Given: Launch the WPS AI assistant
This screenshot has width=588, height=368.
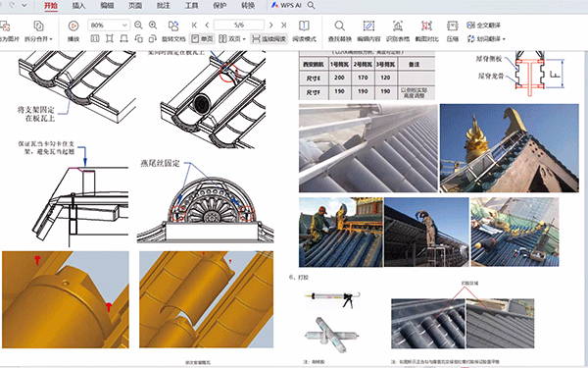Looking at the screenshot, I should pyautogui.click(x=286, y=5).
